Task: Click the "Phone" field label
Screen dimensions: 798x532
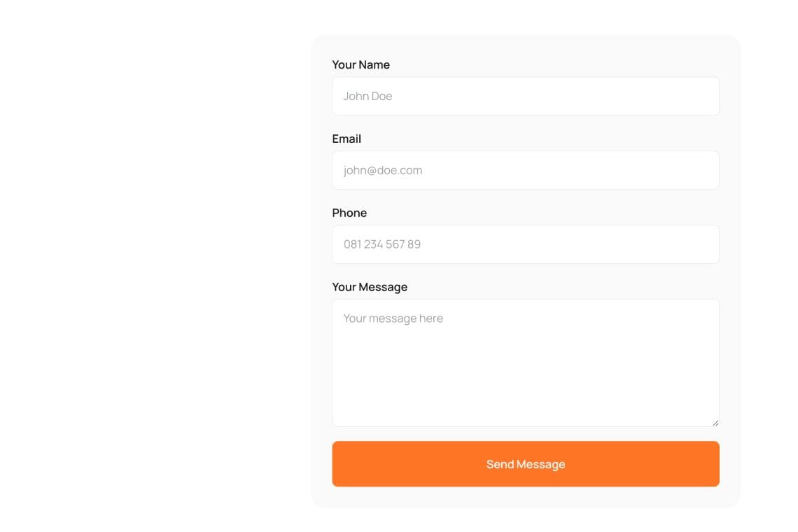Action: click(x=349, y=213)
